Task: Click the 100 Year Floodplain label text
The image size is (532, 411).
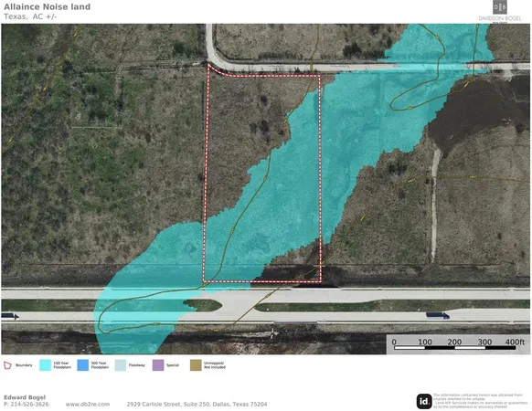Action: tap(62, 365)
